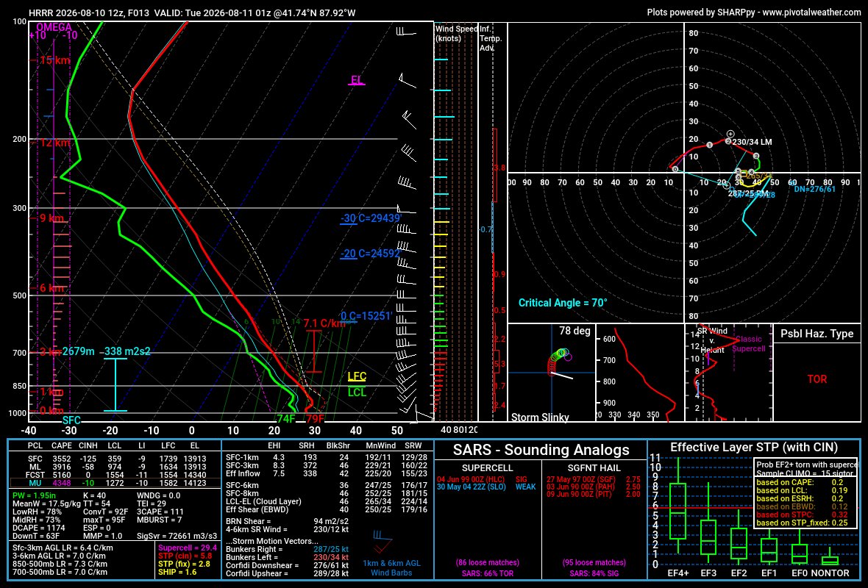The width and height of the screenshot is (868, 588).
Task: Click the 79F surface temperature value
Action: [x=315, y=419]
